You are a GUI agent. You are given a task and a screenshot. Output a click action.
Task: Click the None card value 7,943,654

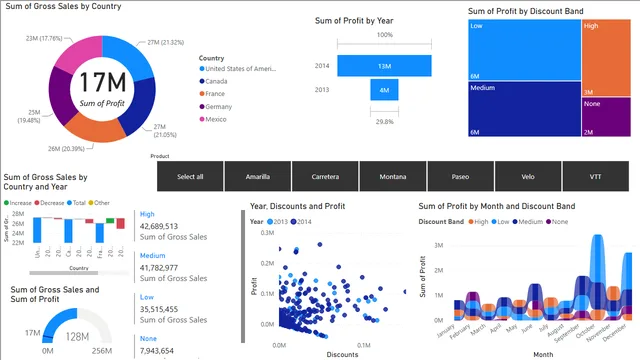tap(157, 351)
